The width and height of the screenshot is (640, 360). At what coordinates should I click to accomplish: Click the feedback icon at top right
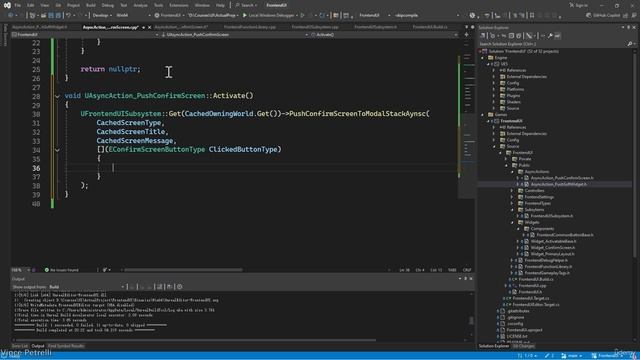click(634, 16)
